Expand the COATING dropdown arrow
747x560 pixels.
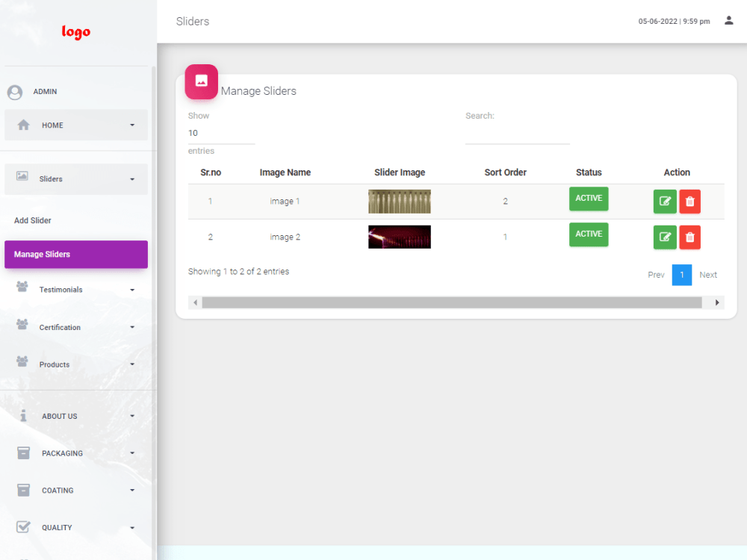(x=132, y=491)
